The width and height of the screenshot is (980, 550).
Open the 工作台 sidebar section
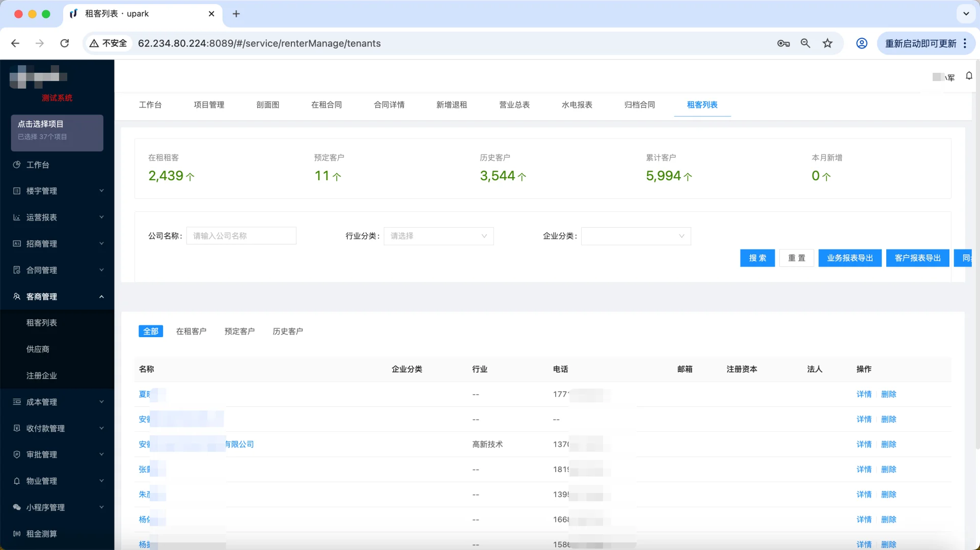[38, 164]
